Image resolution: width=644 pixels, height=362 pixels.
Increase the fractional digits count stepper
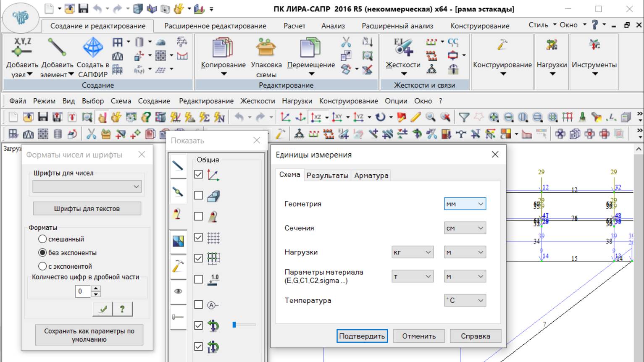(x=96, y=288)
